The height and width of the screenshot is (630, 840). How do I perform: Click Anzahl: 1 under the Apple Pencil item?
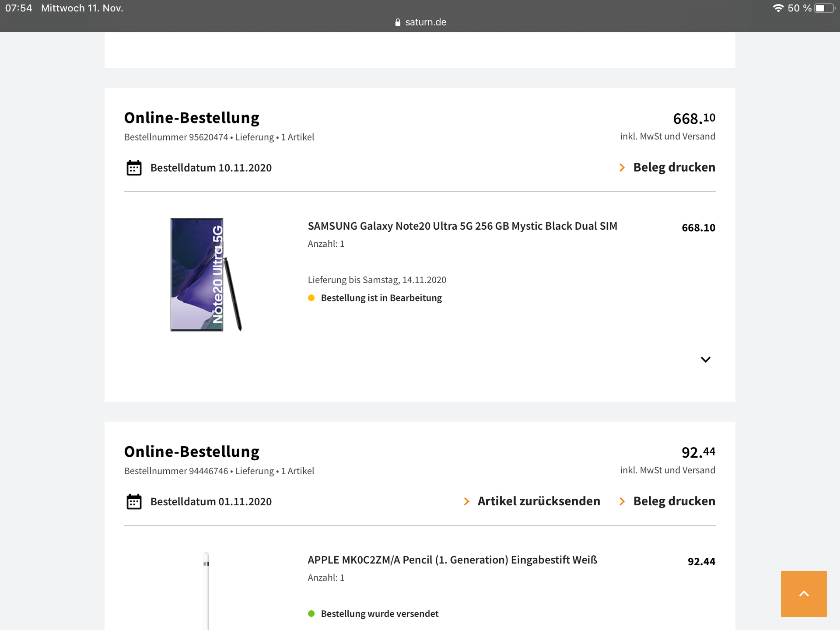click(326, 578)
